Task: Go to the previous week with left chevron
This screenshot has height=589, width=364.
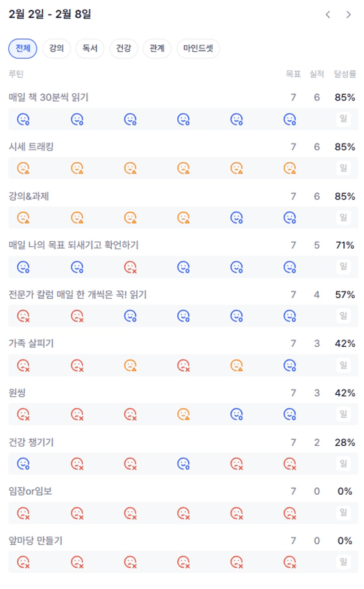Action: [x=328, y=15]
